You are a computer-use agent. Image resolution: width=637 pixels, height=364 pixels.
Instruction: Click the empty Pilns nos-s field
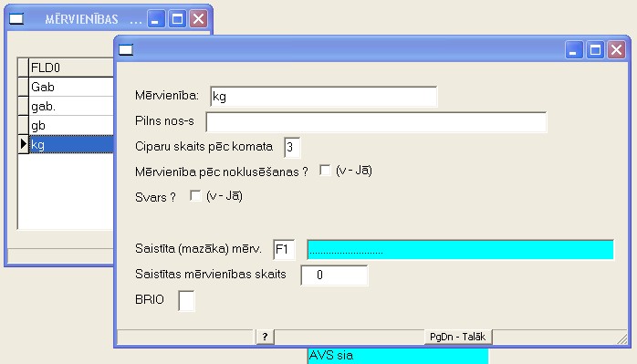tap(376, 122)
